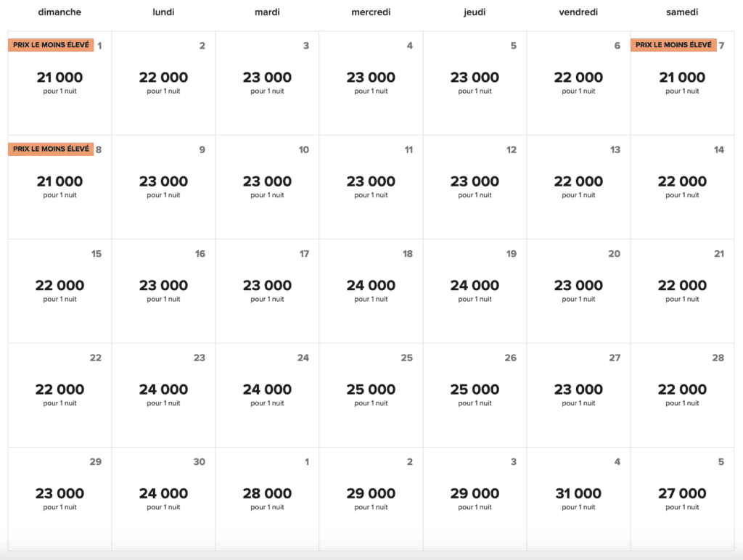Select dimanche 29 priced at 23 000
743x560 pixels.
59,498
